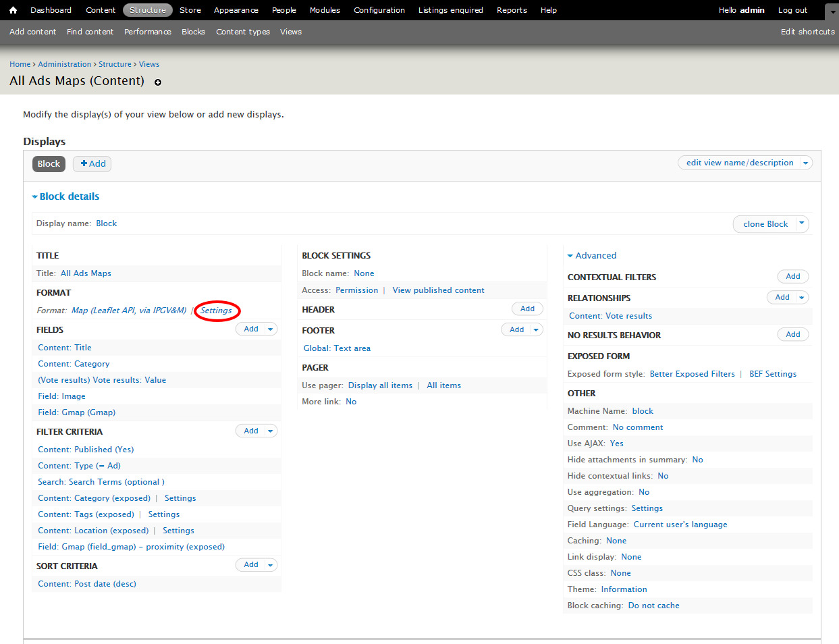Click Edit shortcuts link

point(807,32)
